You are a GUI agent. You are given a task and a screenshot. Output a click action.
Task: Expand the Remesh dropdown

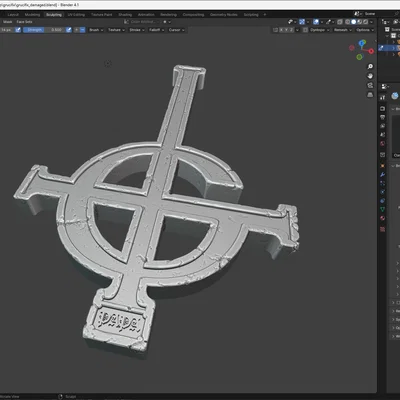coord(342,30)
